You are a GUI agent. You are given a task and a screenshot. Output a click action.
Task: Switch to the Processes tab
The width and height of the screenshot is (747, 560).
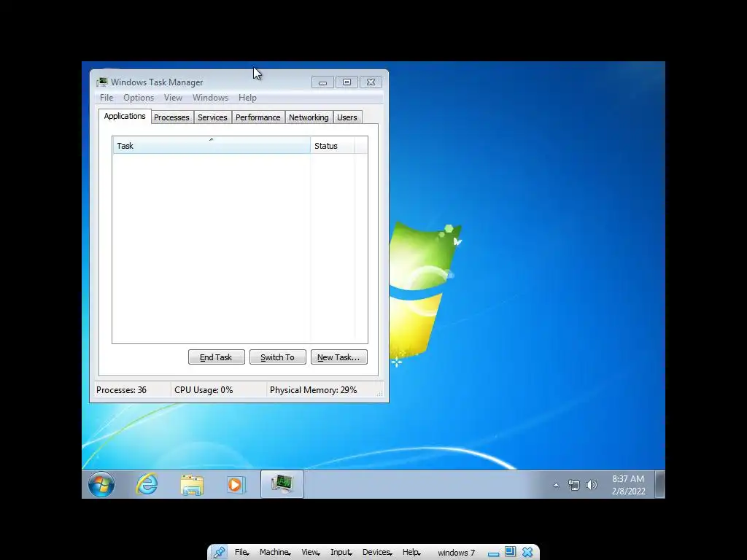(x=171, y=117)
